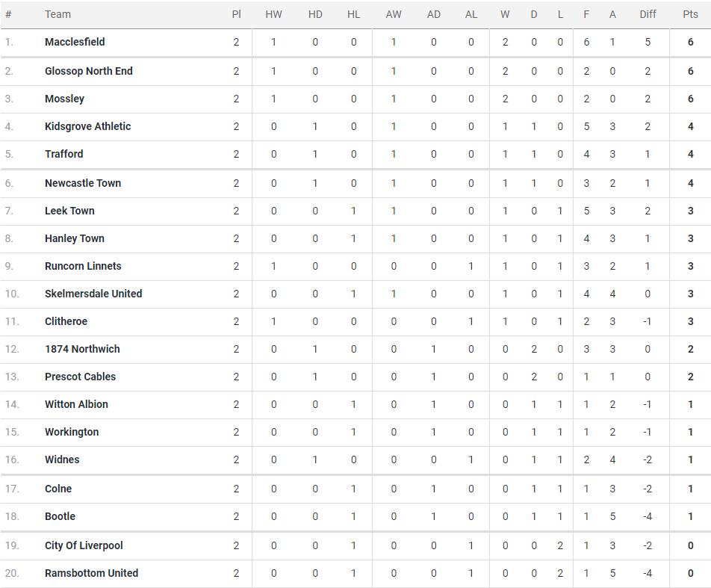
Task: Select Ramsbottom United at table bottom
Action: point(92,573)
